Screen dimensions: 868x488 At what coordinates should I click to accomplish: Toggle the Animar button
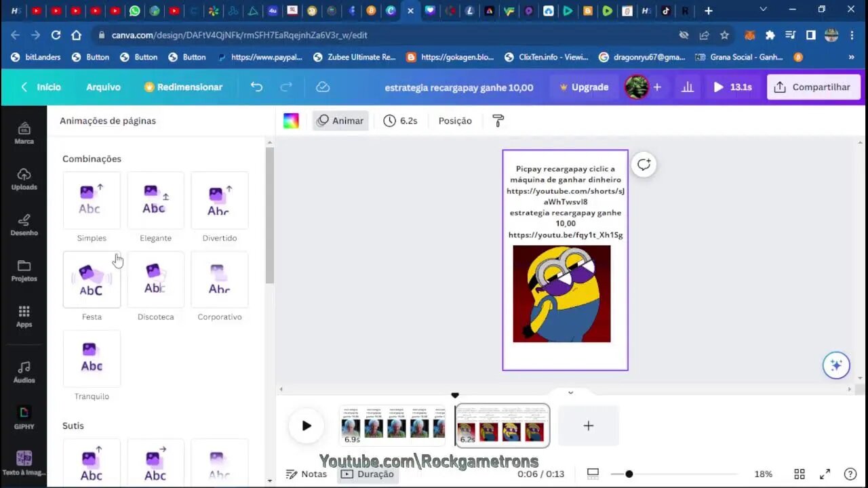tap(340, 121)
